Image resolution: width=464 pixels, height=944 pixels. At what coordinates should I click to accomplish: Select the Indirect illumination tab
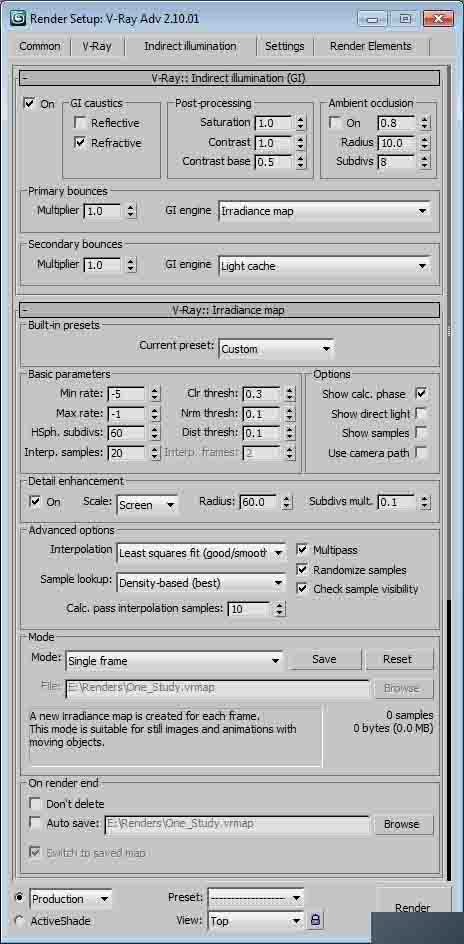pos(190,46)
